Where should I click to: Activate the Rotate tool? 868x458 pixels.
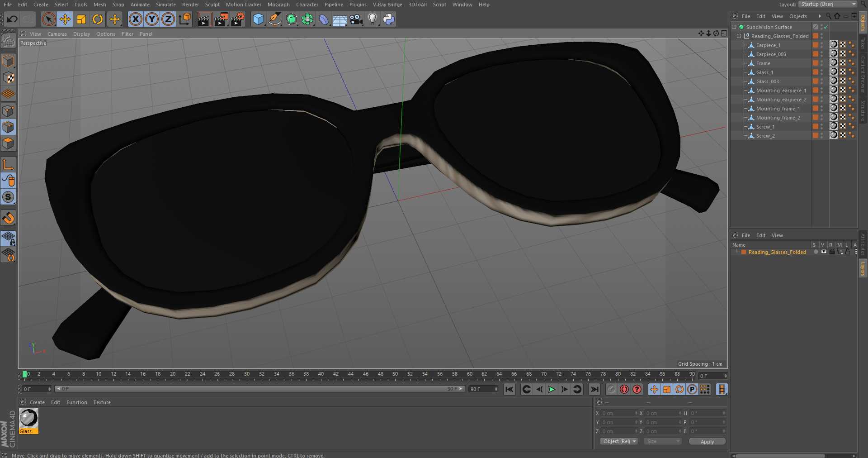(98, 19)
